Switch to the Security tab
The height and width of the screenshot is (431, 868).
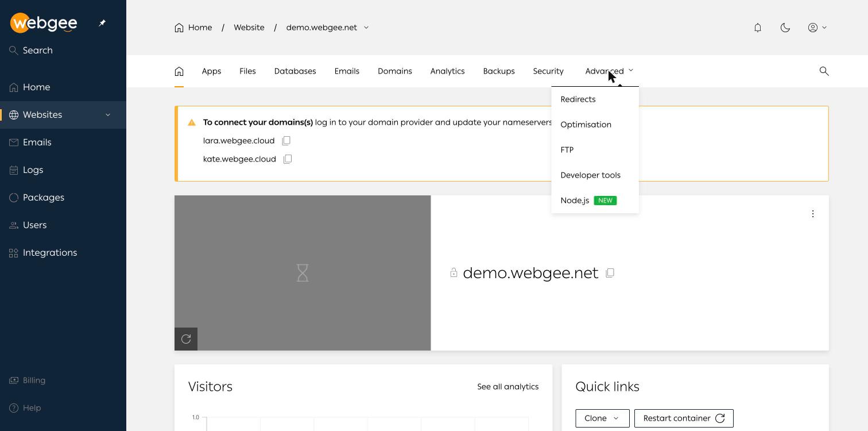click(x=548, y=71)
